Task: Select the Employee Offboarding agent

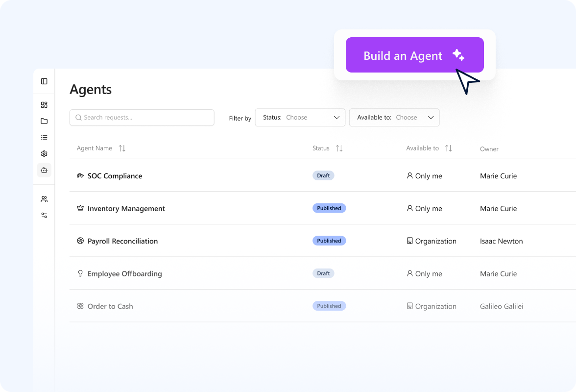Action: [124, 274]
